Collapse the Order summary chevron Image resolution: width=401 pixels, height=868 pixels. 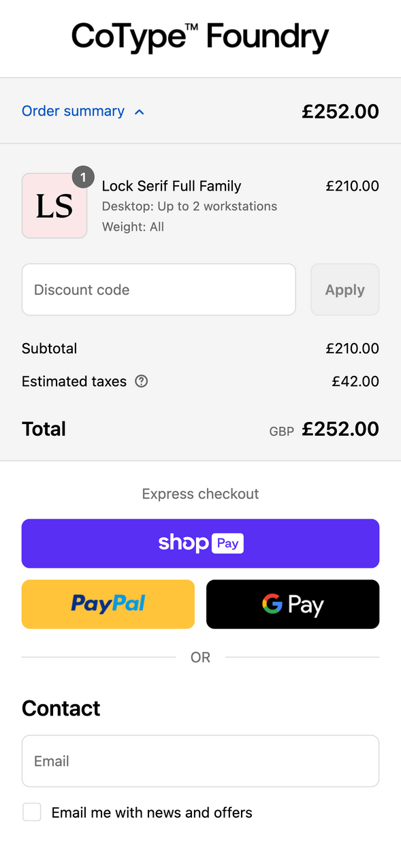coord(140,112)
